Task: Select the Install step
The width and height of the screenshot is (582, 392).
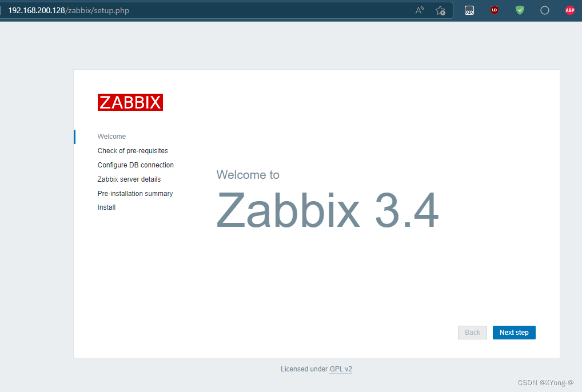Action: (106, 207)
